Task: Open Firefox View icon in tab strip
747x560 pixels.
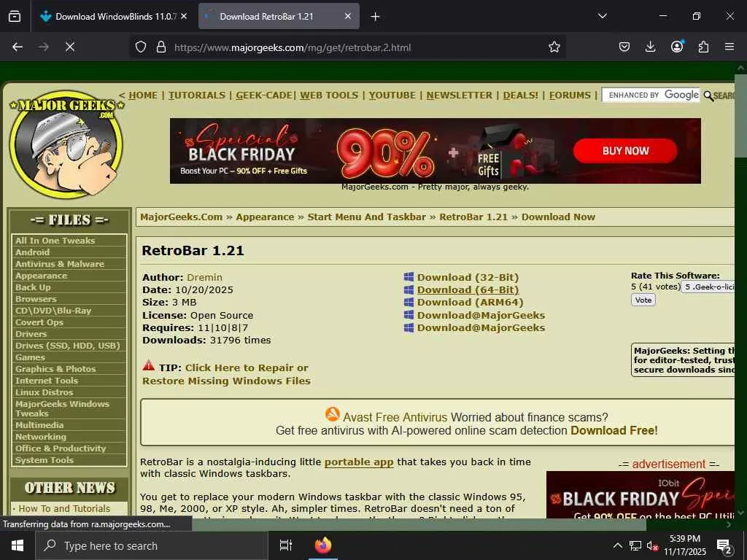Action: (15, 16)
